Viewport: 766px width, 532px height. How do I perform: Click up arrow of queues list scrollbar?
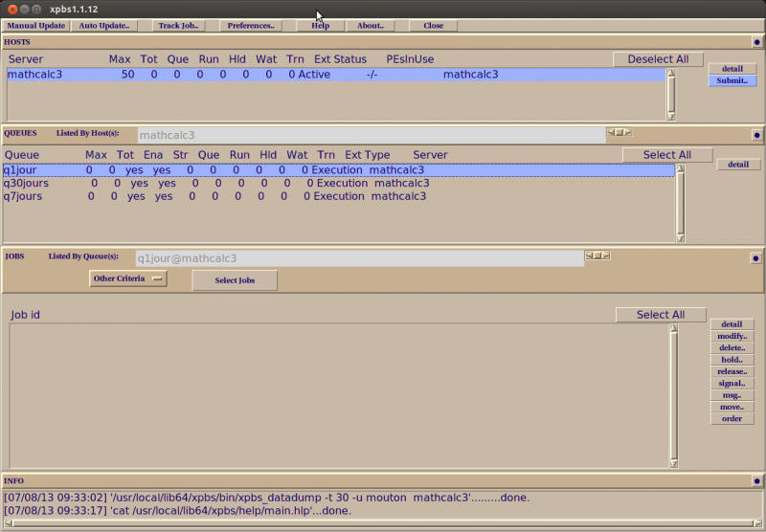pyautogui.click(x=680, y=168)
